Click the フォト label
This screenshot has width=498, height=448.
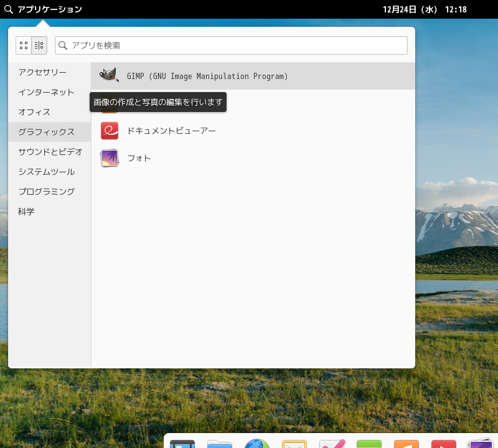(x=139, y=158)
